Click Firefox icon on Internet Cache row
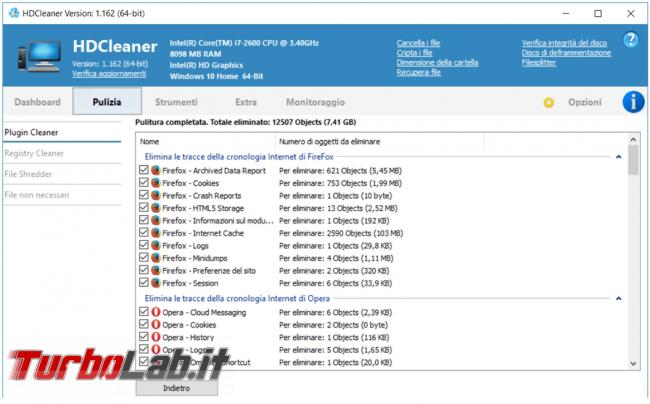The width and height of the screenshot is (650, 404). [x=155, y=233]
